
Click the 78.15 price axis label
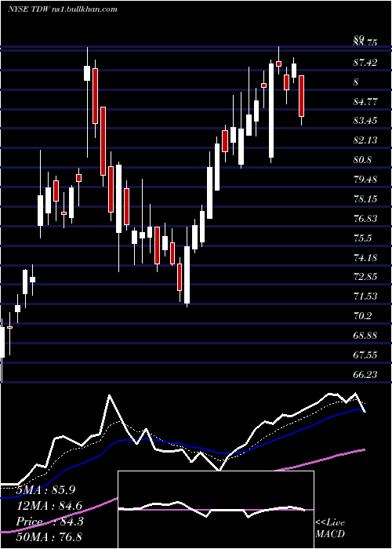pyautogui.click(x=365, y=199)
